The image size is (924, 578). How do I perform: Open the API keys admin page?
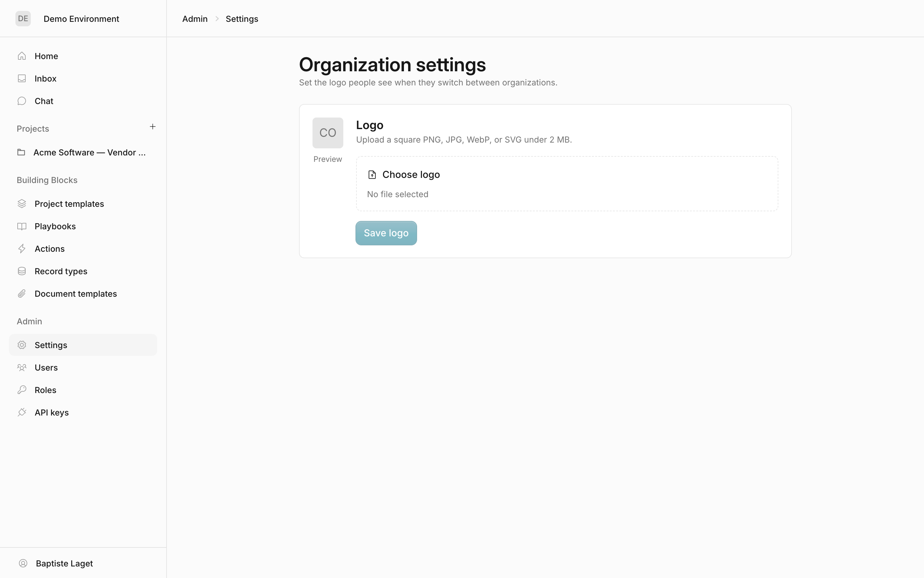click(83, 413)
